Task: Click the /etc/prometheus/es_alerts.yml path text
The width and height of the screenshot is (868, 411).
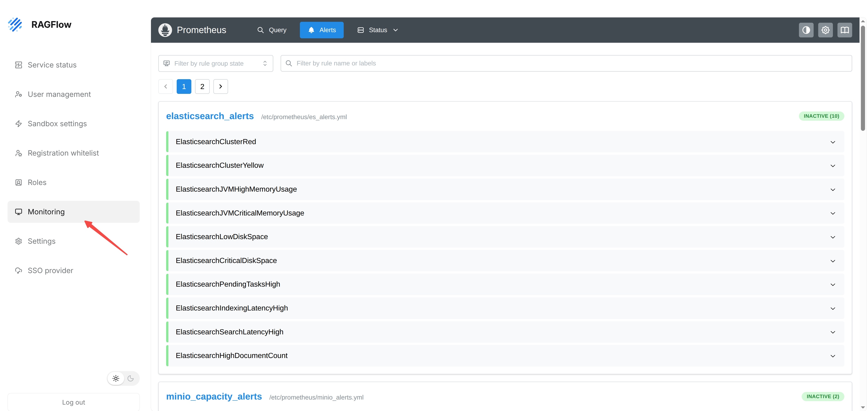Action: tap(304, 117)
